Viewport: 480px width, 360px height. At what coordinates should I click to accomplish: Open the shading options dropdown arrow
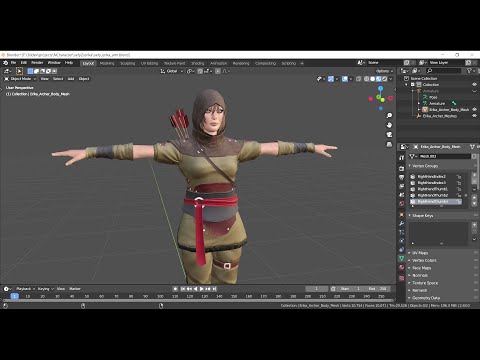tap(391, 79)
